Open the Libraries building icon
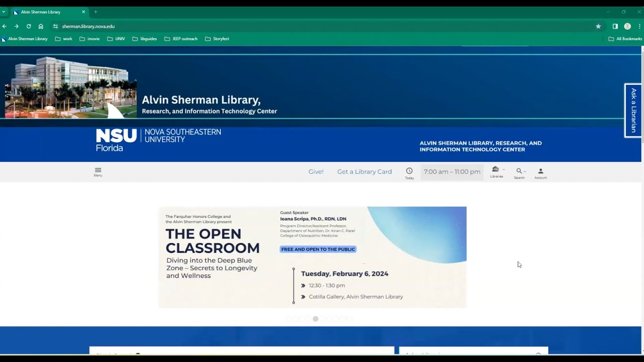Viewport: 644px width, 362px height. [x=496, y=169]
